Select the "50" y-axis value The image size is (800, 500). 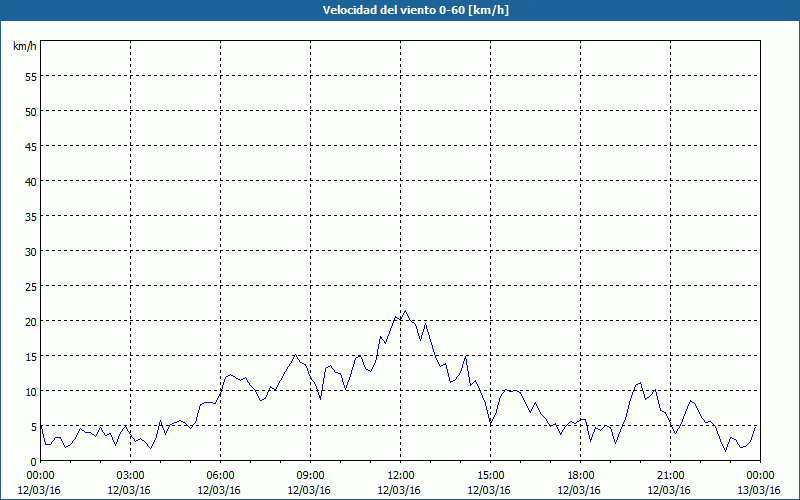click(x=31, y=111)
